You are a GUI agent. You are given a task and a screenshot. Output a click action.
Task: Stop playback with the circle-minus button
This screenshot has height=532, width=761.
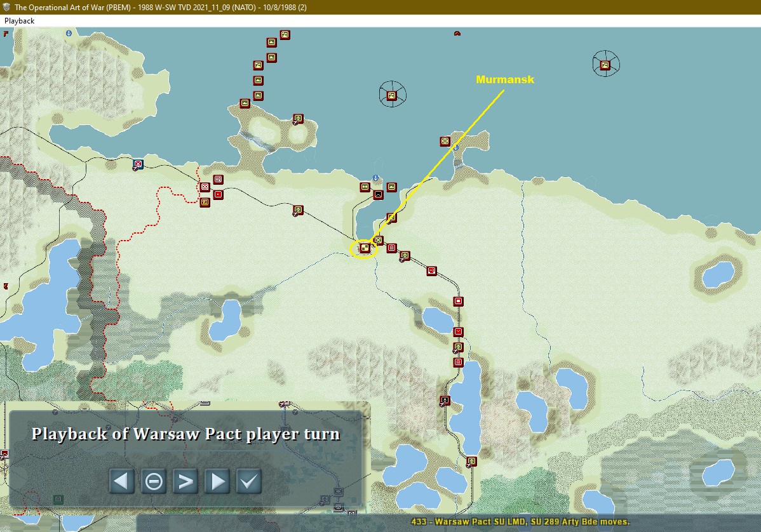click(153, 481)
